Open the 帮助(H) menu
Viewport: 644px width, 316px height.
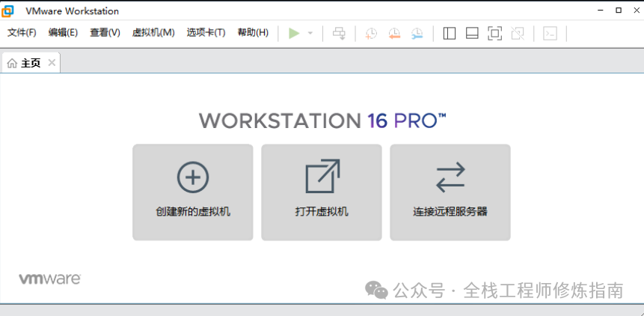[253, 33]
